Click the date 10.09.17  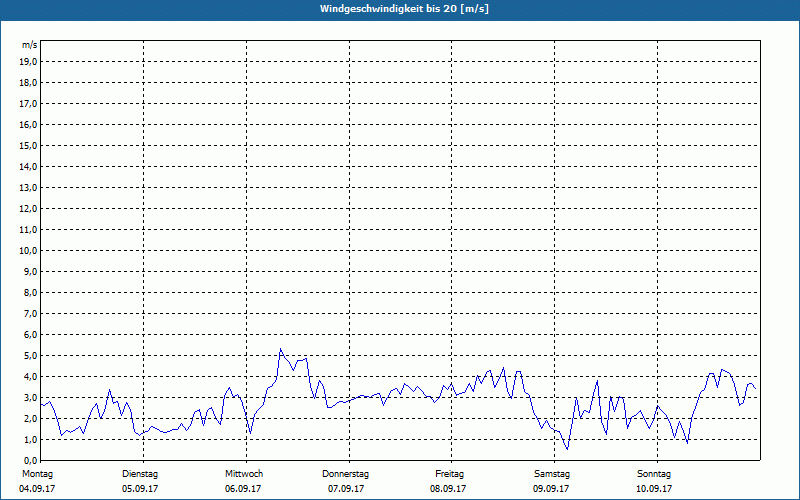tap(654, 489)
